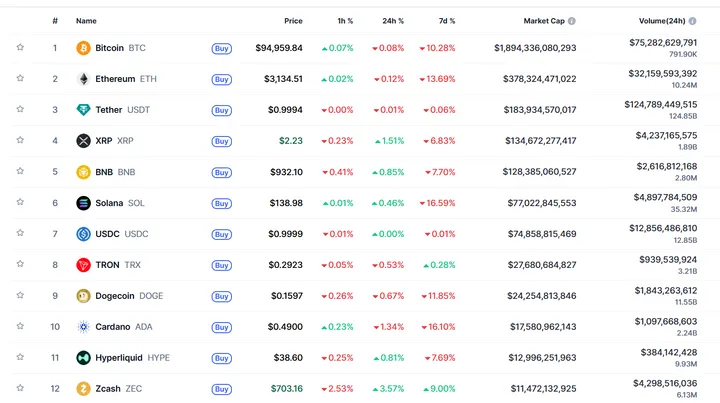Image resolution: width=720 pixels, height=403 pixels.
Task: Click the Tether logo icon
Action: pos(83,110)
